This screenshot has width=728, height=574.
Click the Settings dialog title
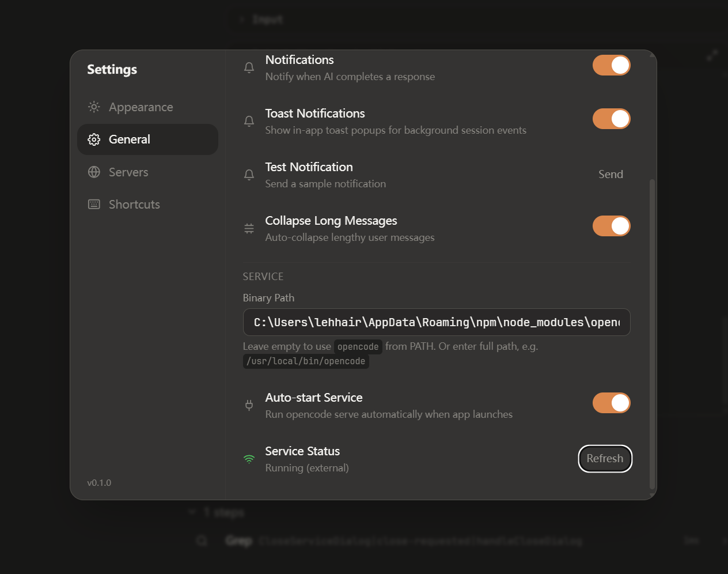coord(112,70)
